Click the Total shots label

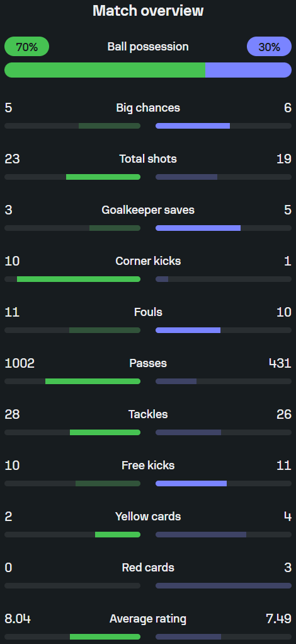pos(148,158)
